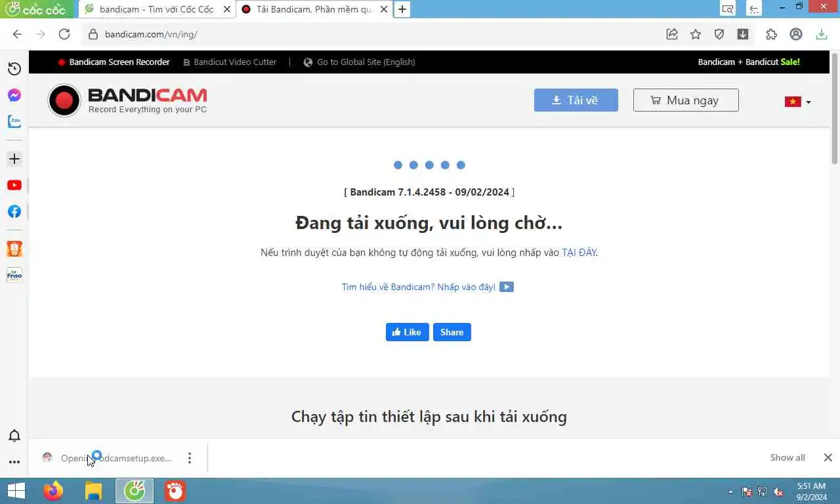Click the 'Tải về' download button
840x504 pixels.
pos(576,100)
